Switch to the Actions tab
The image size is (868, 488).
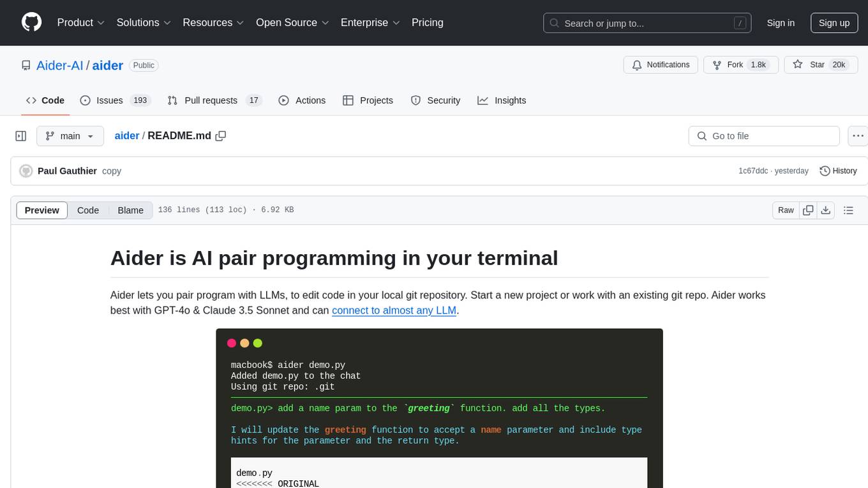[x=303, y=100]
